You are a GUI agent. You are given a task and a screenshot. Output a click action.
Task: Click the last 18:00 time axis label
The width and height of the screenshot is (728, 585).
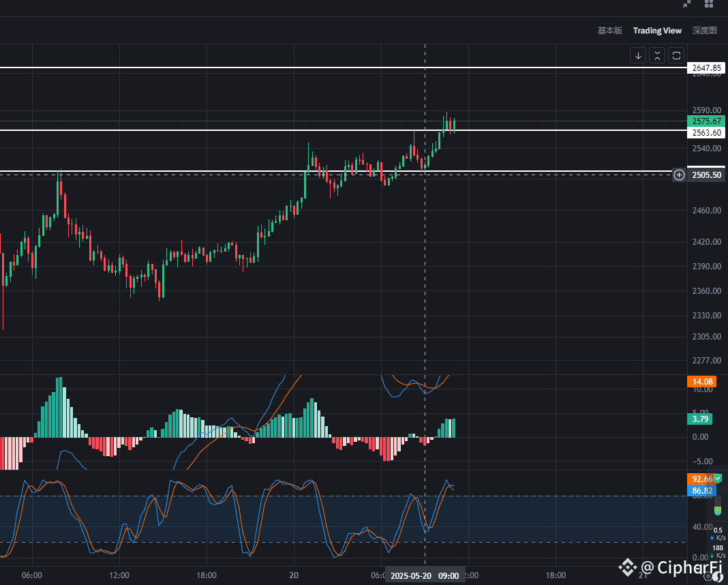point(556,575)
